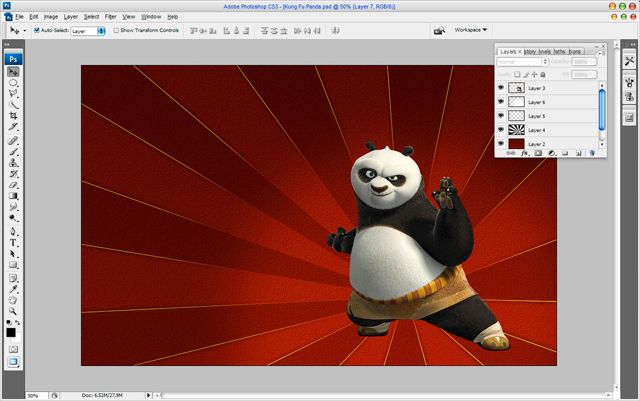Select the Slice tool
This screenshot has width=640, height=401.
coord(13,127)
